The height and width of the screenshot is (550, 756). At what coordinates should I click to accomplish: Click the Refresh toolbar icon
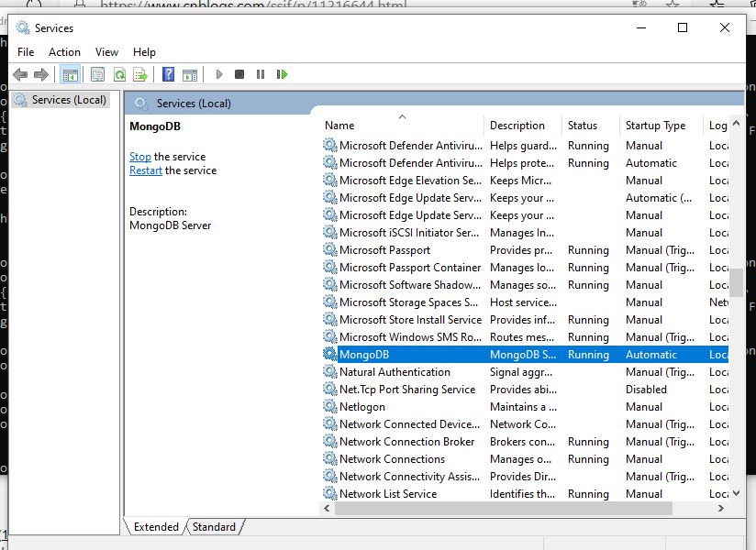coord(119,74)
